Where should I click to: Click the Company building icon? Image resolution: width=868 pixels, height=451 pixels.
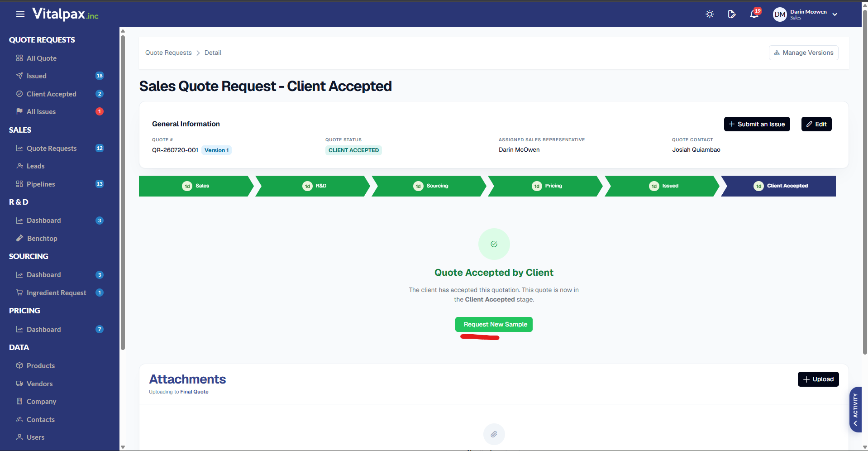point(19,401)
